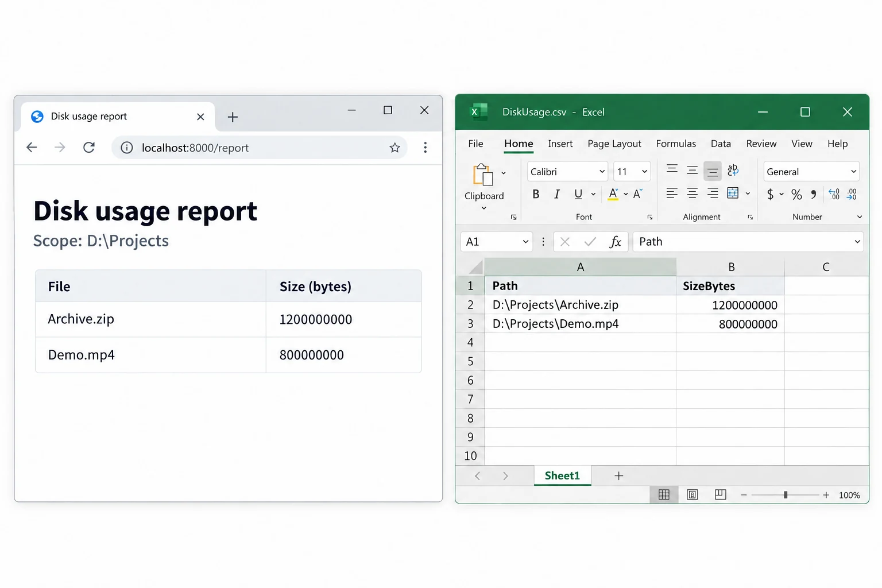
Task: Click the browser address bar showing localhost:8000/report
Action: tap(260, 148)
